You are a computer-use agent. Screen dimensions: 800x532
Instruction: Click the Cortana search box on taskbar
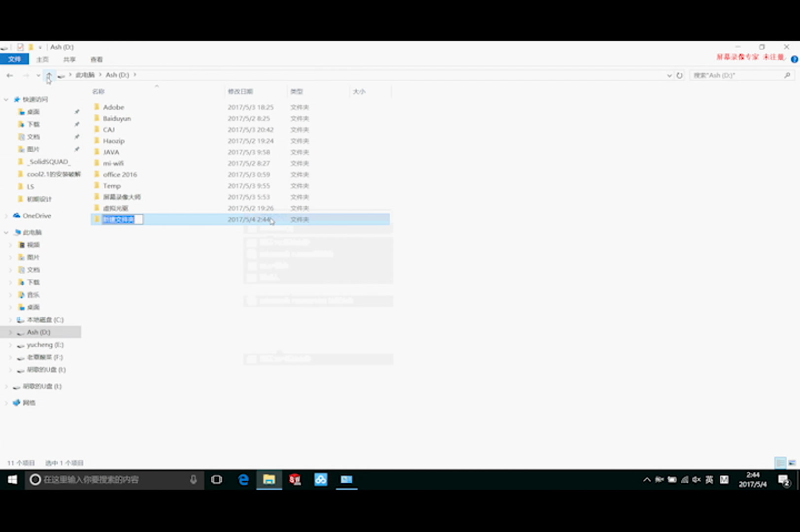coord(114,480)
